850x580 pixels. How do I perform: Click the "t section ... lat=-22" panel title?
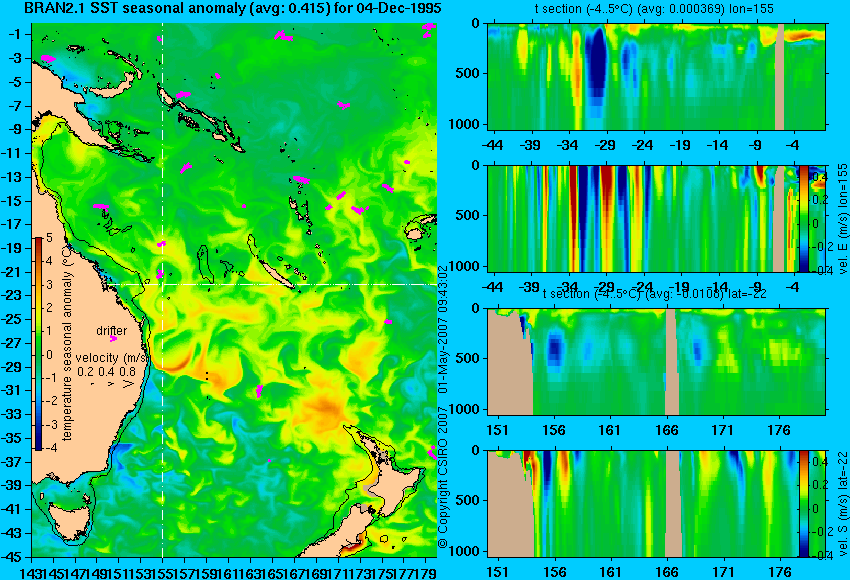(654, 294)
